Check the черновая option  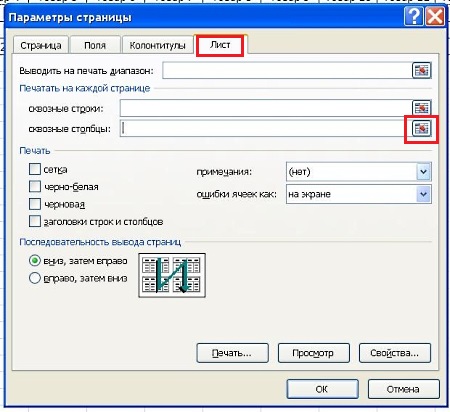(35, 204)
